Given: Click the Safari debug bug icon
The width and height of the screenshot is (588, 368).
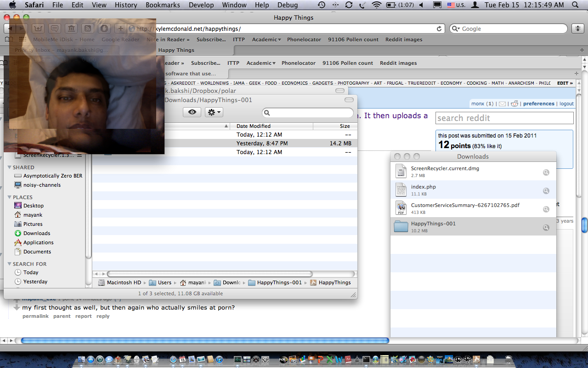Looking at the screenshot, I should 577,29.
